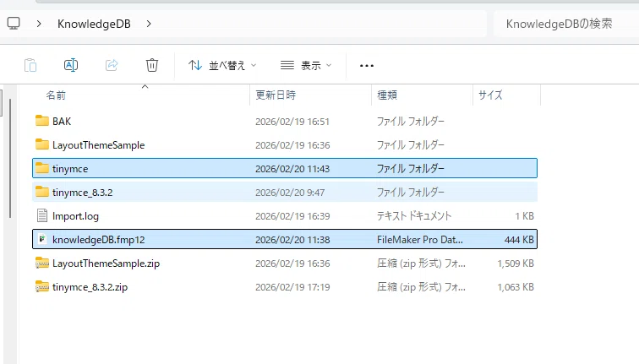Click the FileMaker Pro Dat... type cell
The image size is (639, 364).
(420, 239)
